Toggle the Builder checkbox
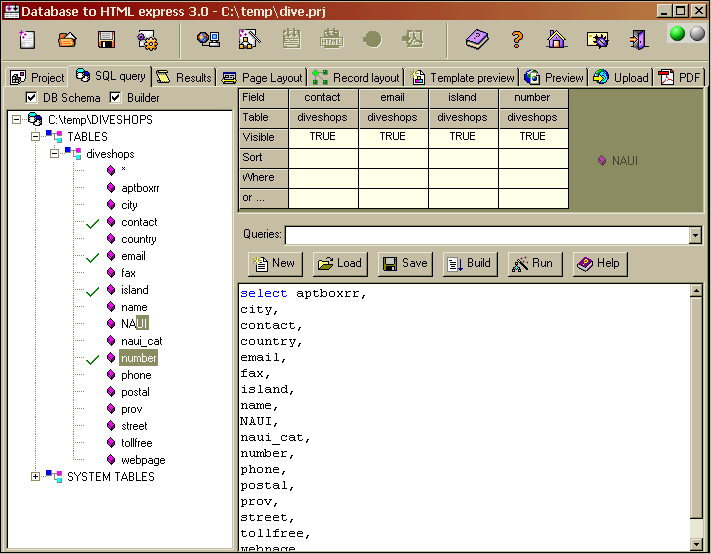The width and height of the screenshot is (711, 554). click(115, 97)
